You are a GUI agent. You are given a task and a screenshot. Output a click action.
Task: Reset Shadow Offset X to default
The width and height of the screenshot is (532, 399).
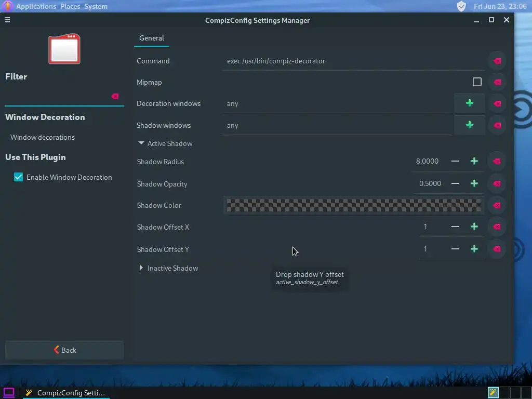click(497, 227)
